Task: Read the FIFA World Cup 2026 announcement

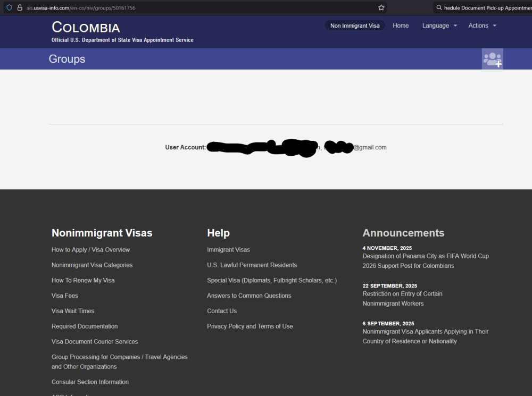Action: tap(426, 260)
